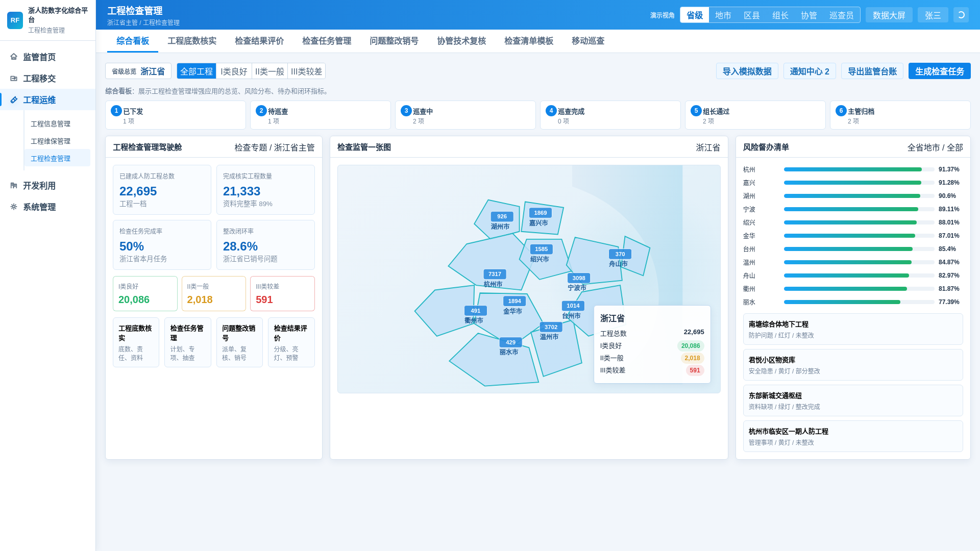The image size is (980, 551).
Task: Click the 370 marker for 舟山市
Action: (620, 254)
